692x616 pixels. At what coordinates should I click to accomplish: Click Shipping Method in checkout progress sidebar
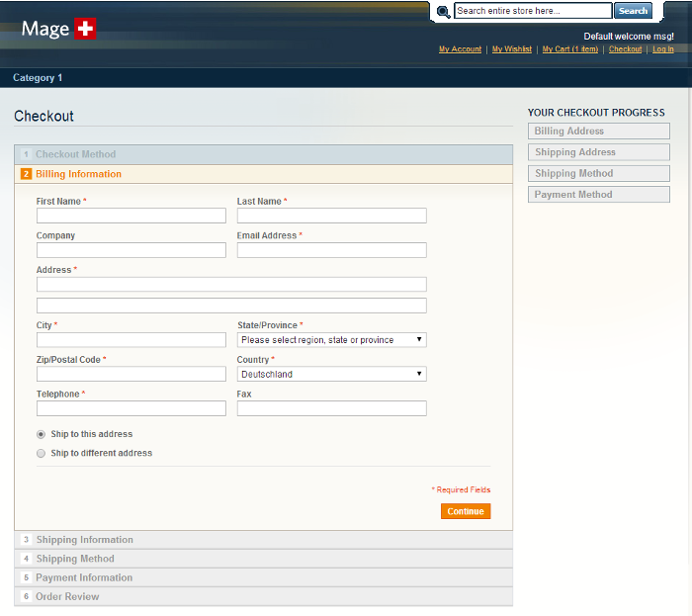click(599, 174)
